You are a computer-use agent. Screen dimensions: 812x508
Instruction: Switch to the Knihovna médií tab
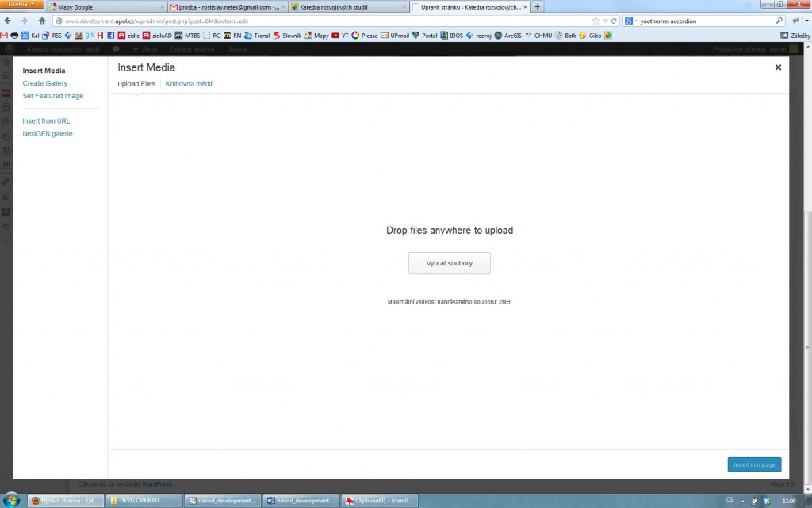[x=189, y=84]
